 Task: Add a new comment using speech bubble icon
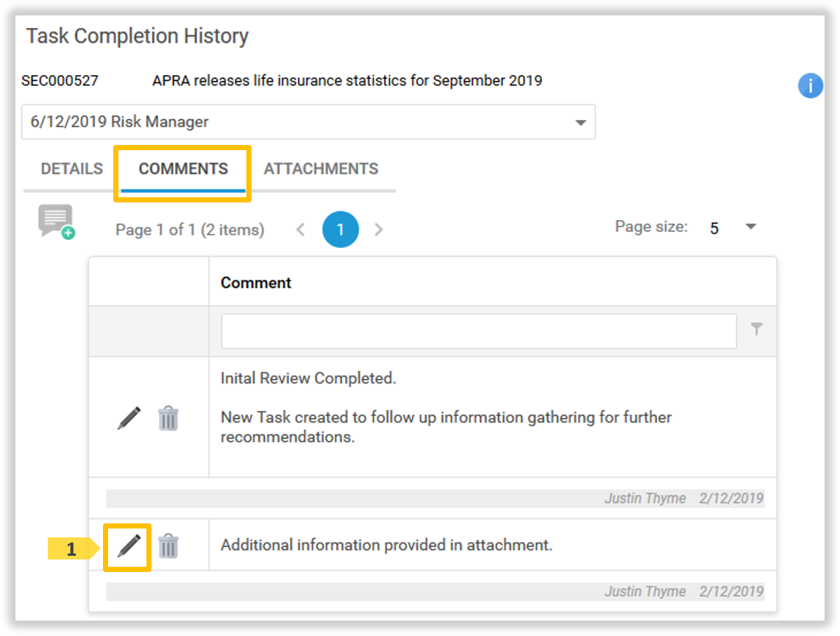[x=57, y=222]
